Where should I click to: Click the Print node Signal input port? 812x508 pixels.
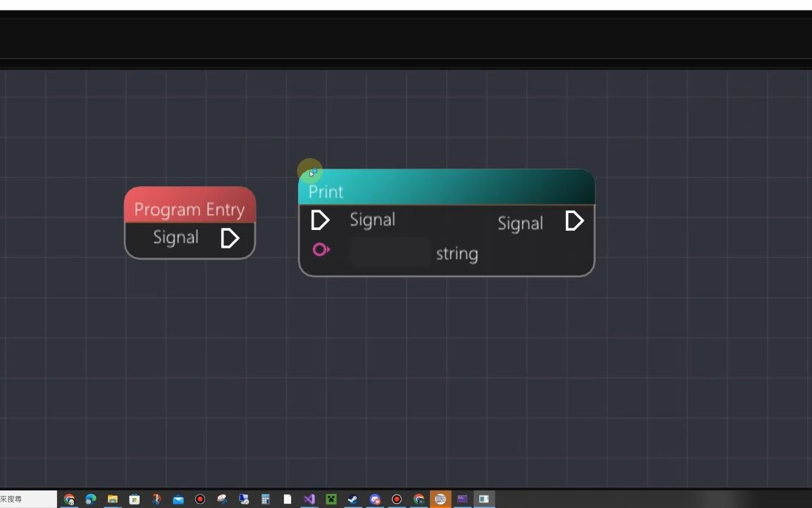point(319,220)
